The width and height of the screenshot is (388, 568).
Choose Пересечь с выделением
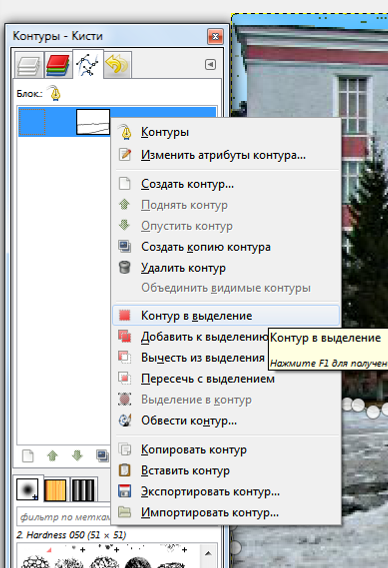(x=226, y=379)
